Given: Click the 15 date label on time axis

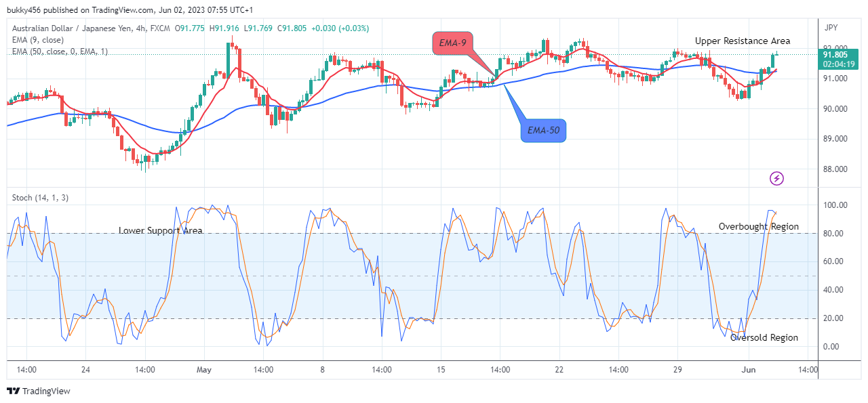Looking at the screenshot, I should [x=441, y=370].
